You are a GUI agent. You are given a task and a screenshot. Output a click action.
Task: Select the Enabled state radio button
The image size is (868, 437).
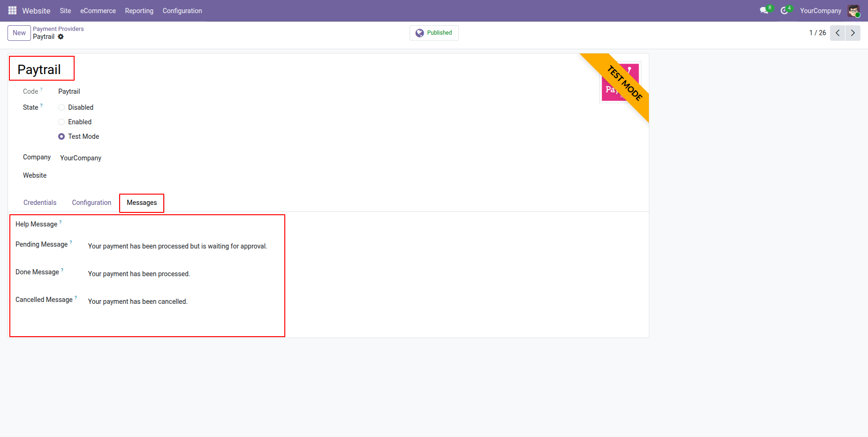coord(61,122)
